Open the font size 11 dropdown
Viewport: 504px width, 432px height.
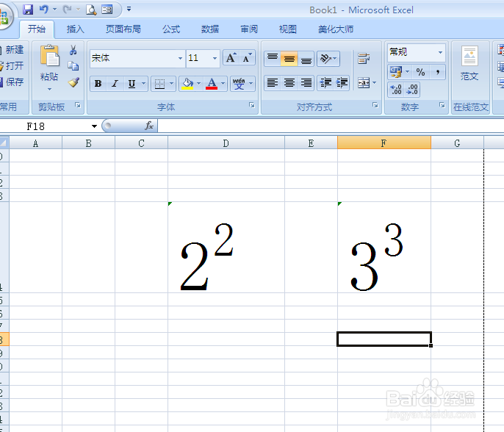click(215, 58)
